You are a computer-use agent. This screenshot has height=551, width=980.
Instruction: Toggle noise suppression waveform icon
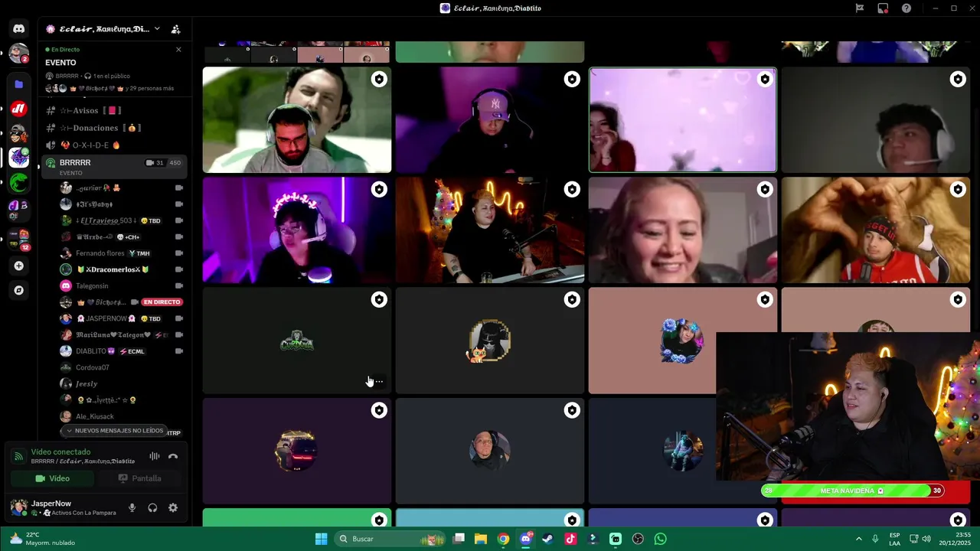[x=155, y=457]
